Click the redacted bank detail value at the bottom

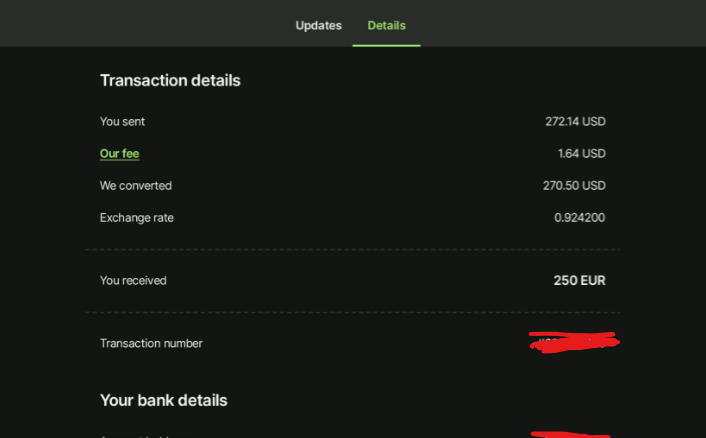coord(570,434)
